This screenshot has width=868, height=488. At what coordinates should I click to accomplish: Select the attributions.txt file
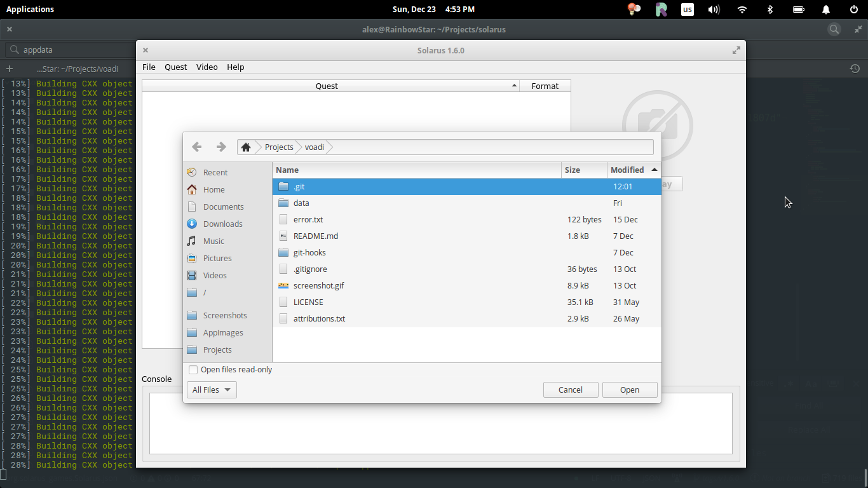click(467, 319)
